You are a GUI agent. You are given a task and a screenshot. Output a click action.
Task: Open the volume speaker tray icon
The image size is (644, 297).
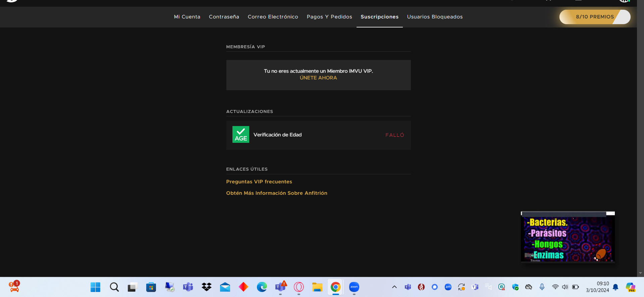pyautogui.click(x=565, y=287)
